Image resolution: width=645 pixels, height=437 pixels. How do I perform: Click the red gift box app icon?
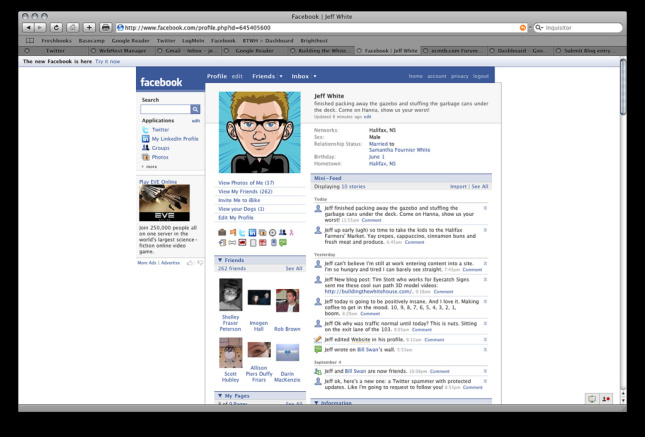(262, 243)
